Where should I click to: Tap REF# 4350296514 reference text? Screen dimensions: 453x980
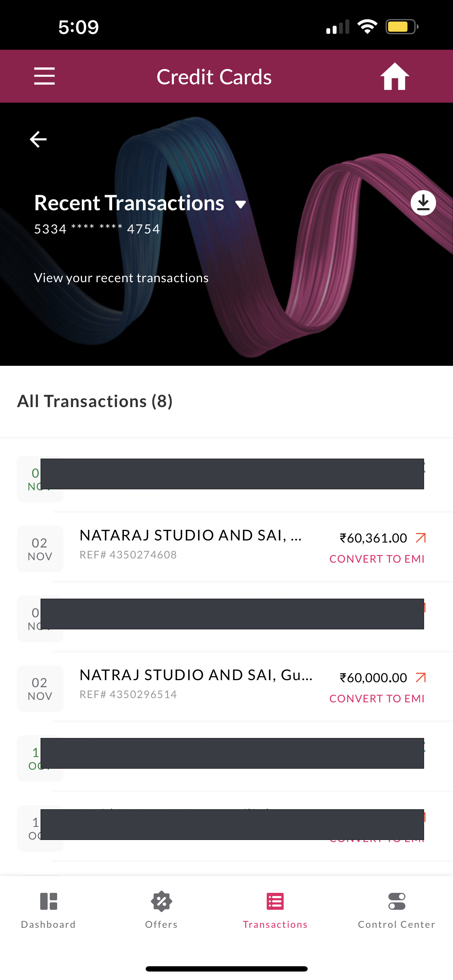click(128, 694)
